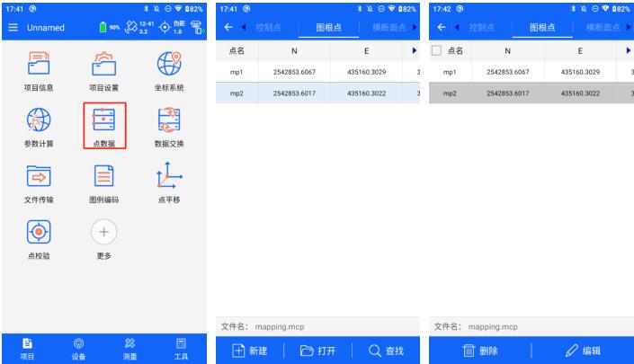The height and width of the screenshot is (364, 634).
Task: Open the hamburger menu beside Unnamed
Action: pos(13,28)
